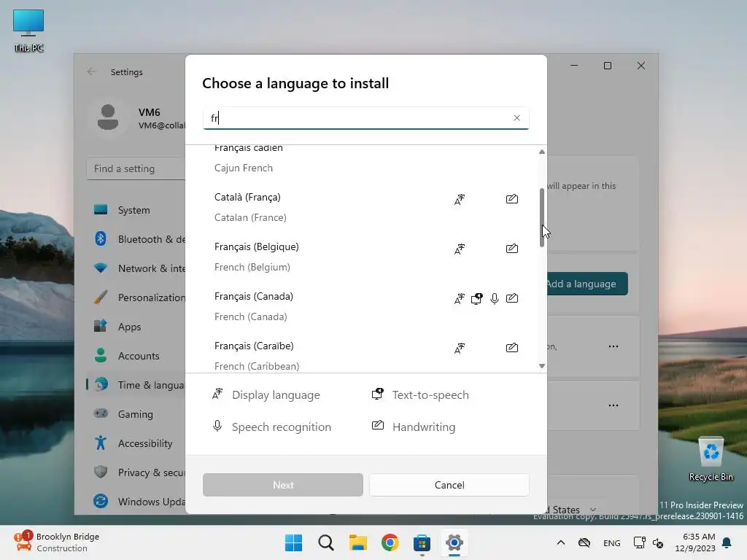747x560 pixels.
Task: Open Windows Update in Settings sidebar
Action: tap(136, 502)
